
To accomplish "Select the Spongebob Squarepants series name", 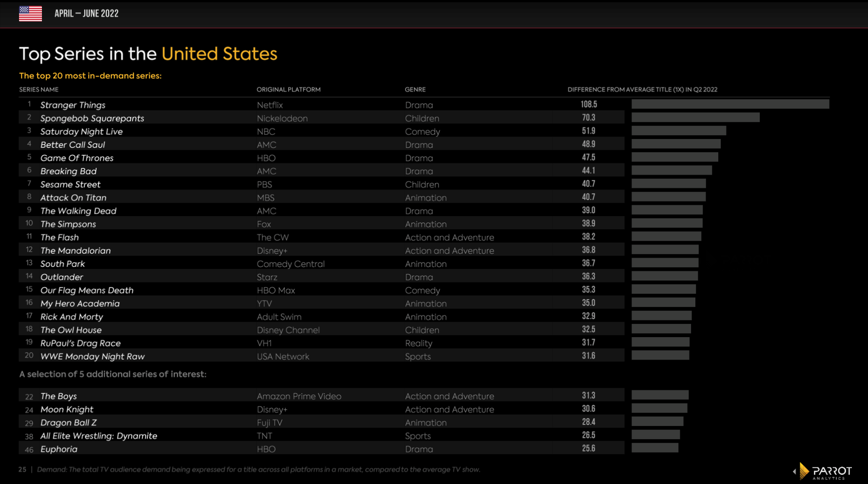I will coord(92,118).
